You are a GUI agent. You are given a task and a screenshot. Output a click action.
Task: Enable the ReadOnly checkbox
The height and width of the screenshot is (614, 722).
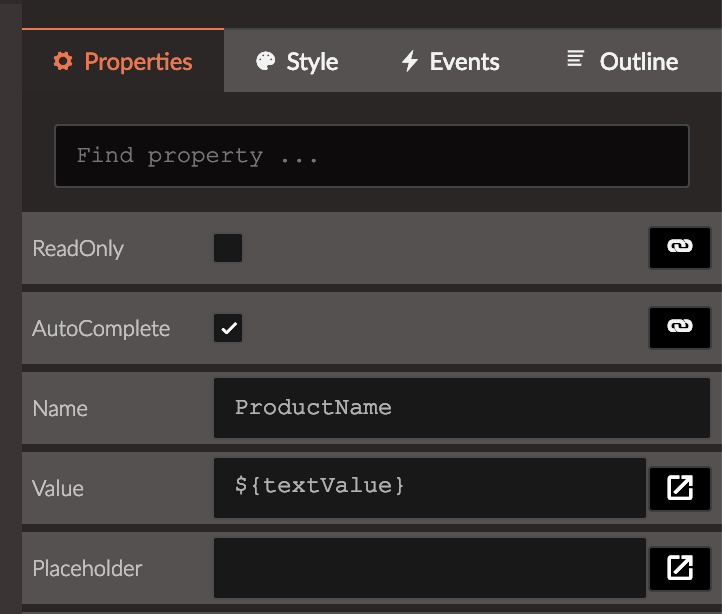(228, 248)
